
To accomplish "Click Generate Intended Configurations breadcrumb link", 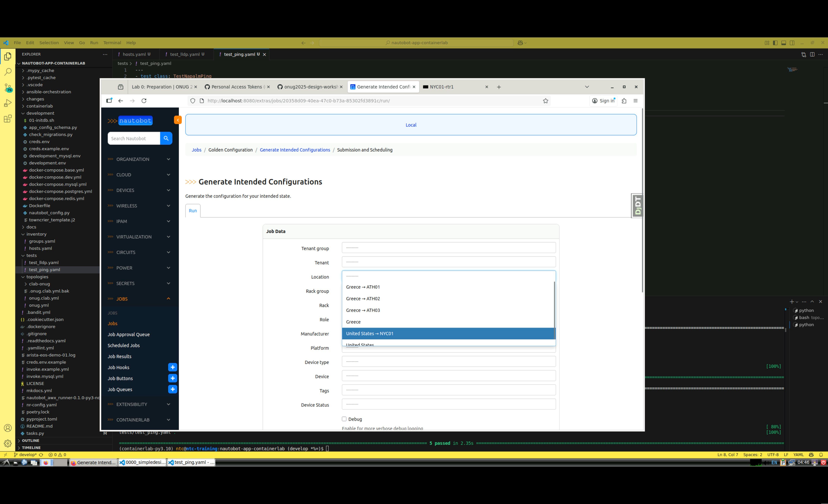I will click(x=295, y=150).
